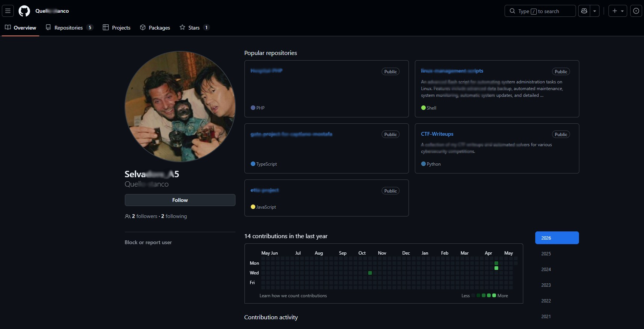Viewport: 644px width, 329px height.
Task: Open the CTF-Writeups repository
Action: (437, 134)
